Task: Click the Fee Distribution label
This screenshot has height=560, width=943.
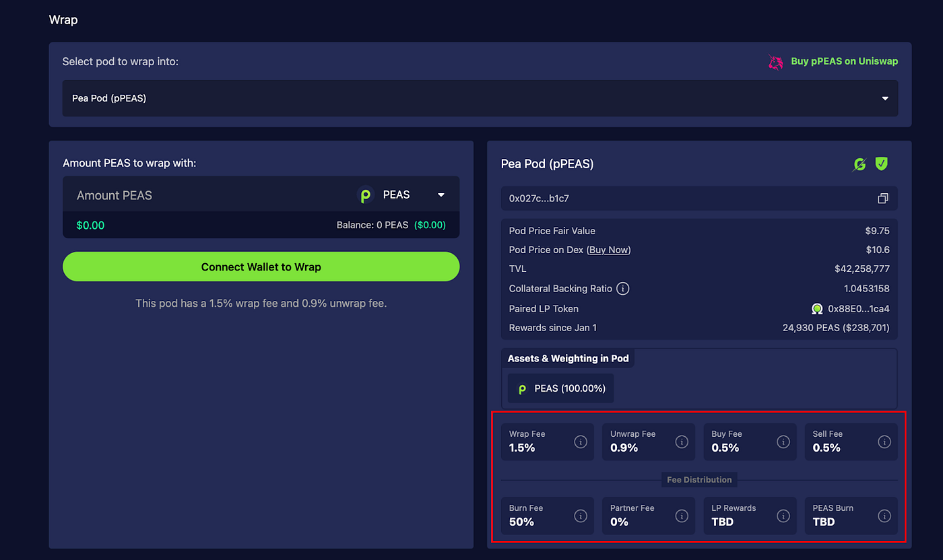Action: 699,480
